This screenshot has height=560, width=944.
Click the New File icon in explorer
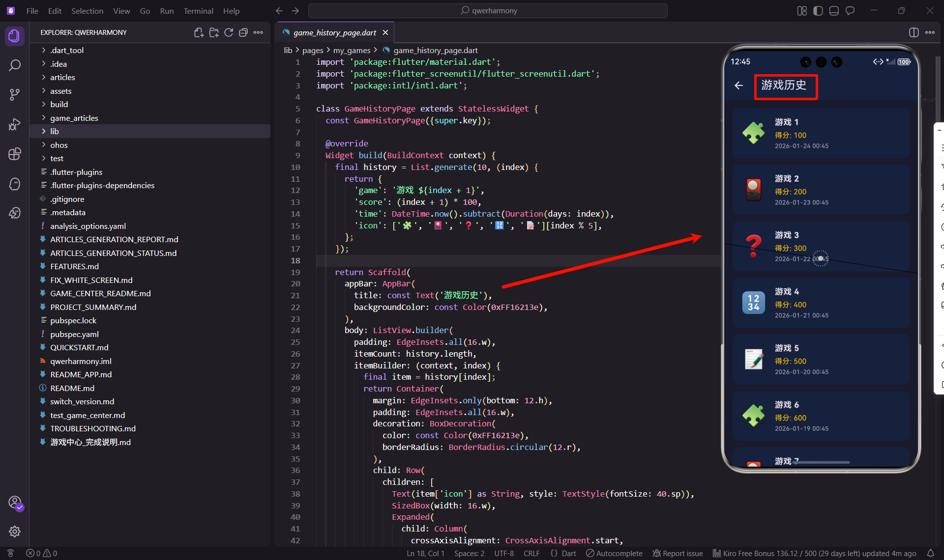pyautogui.click(x=199, y=32)
